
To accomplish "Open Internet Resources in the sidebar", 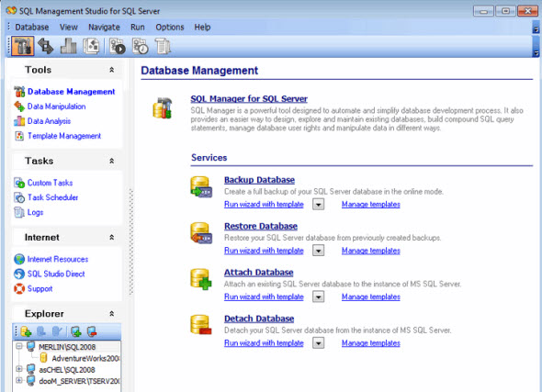I will 58,259.
